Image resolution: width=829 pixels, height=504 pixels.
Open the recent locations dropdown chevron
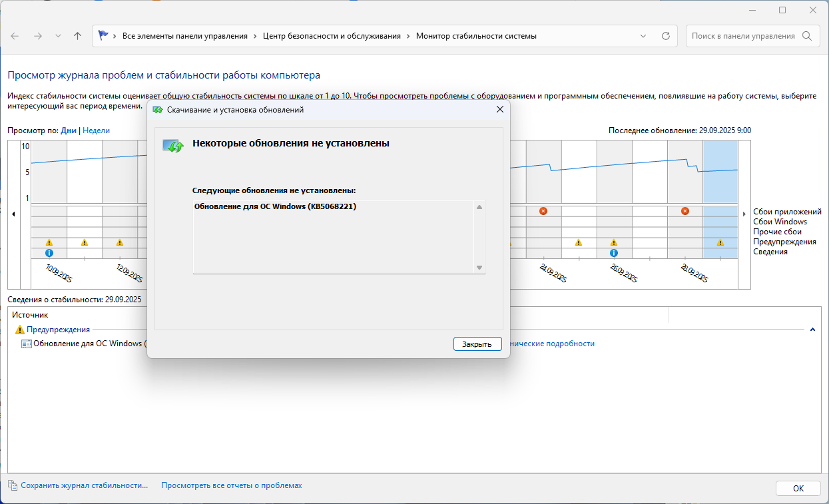[x=58, y=36]
